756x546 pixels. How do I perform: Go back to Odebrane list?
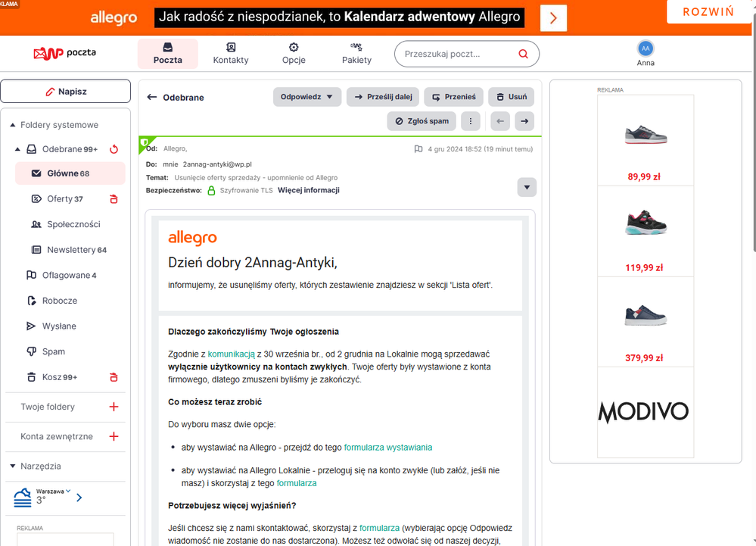click(152, 97)
